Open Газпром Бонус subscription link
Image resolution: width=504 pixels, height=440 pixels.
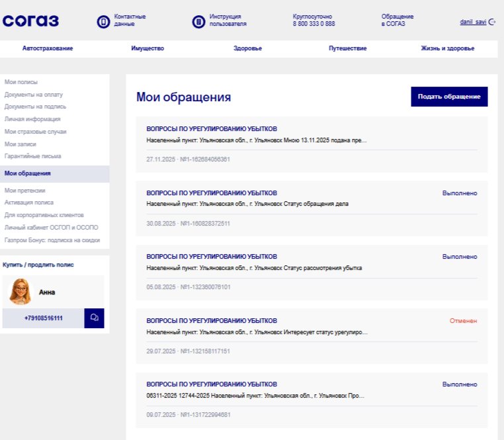(x=52, y=240)
